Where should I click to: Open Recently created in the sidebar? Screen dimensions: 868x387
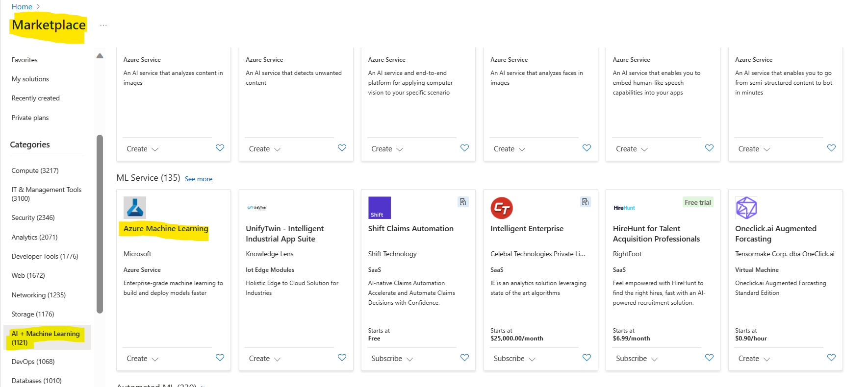[36, 98]
